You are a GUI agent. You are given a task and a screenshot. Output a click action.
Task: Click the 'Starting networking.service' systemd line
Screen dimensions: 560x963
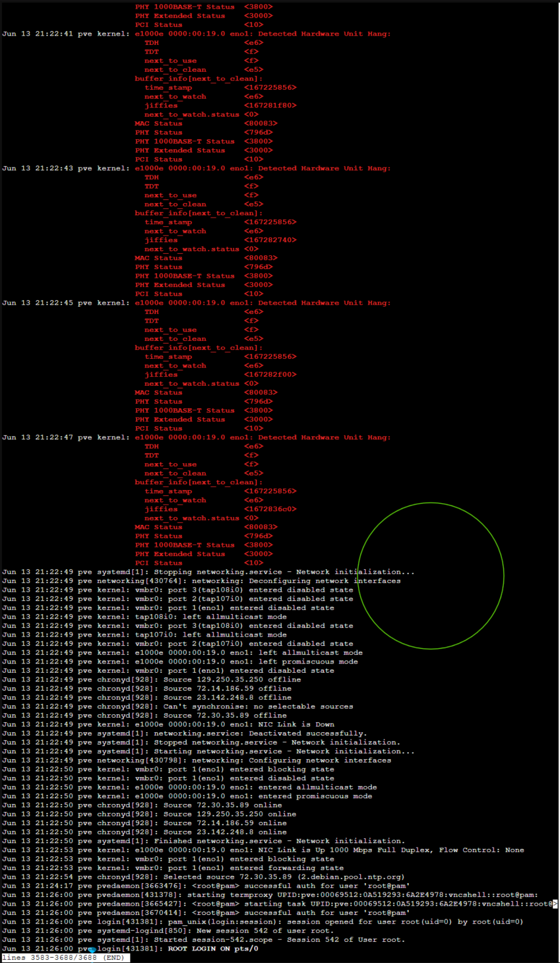click(x=208, y=751)
